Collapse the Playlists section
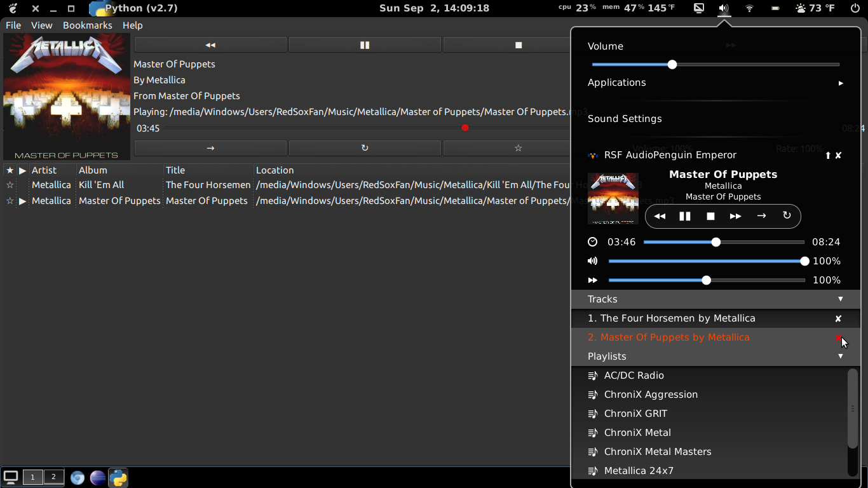The image size is (868, 488). (x=841, y=356)
